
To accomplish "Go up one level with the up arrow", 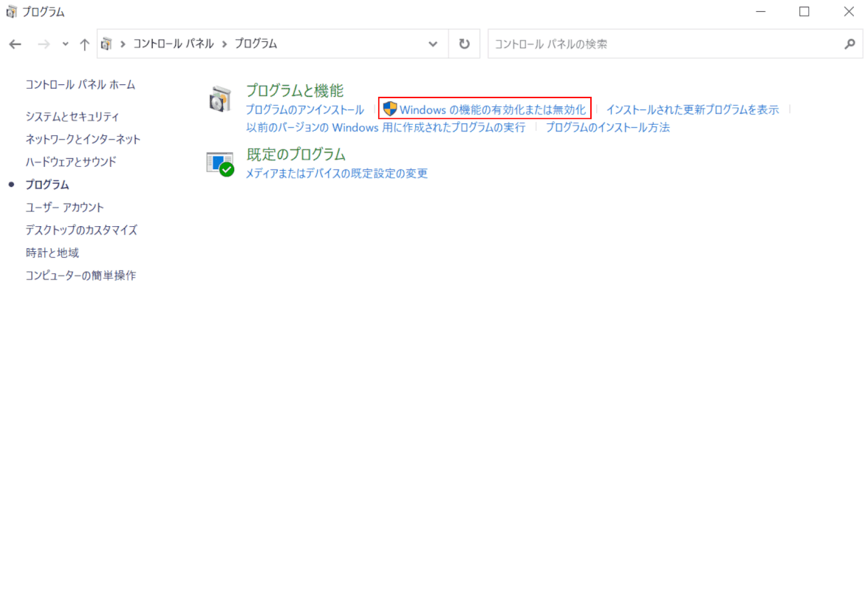I will click(84, 44).
